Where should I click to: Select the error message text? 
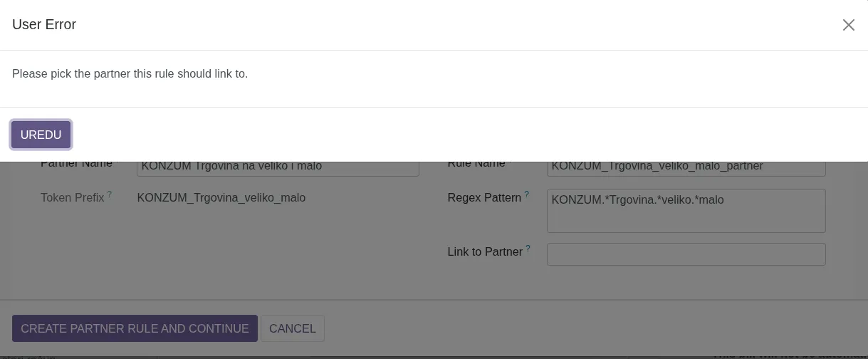[130, 73]
